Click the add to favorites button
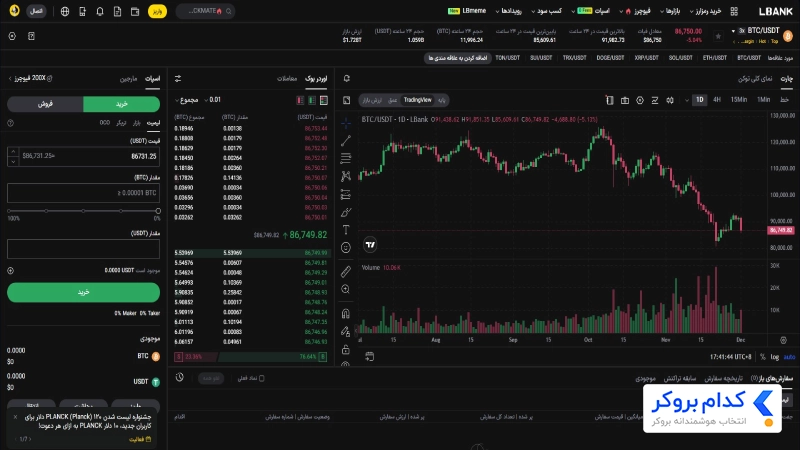The image size is (800, 450). click(457, 58)
